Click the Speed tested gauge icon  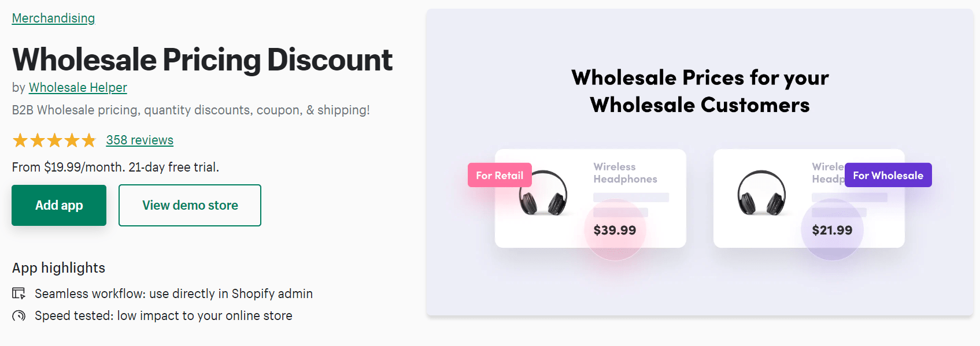(19, 316)
